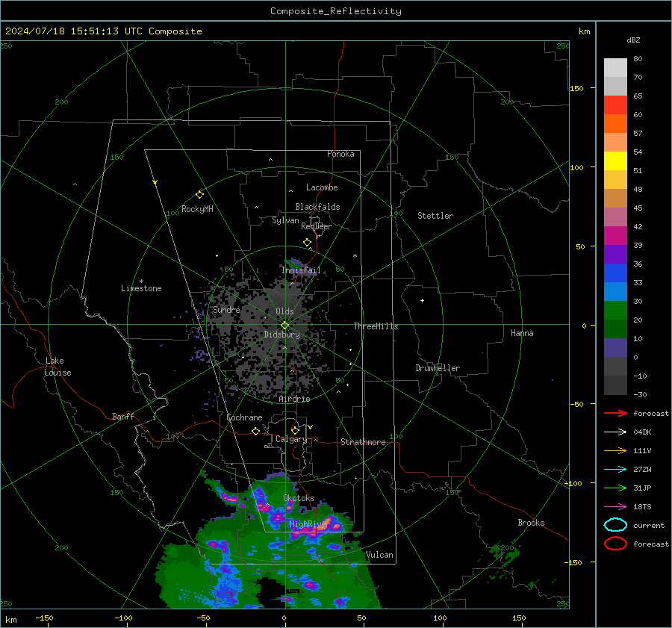672x628 pixels.
Task: Click the magenta 18TS arrow legend icon
Action: pos(615,507)
